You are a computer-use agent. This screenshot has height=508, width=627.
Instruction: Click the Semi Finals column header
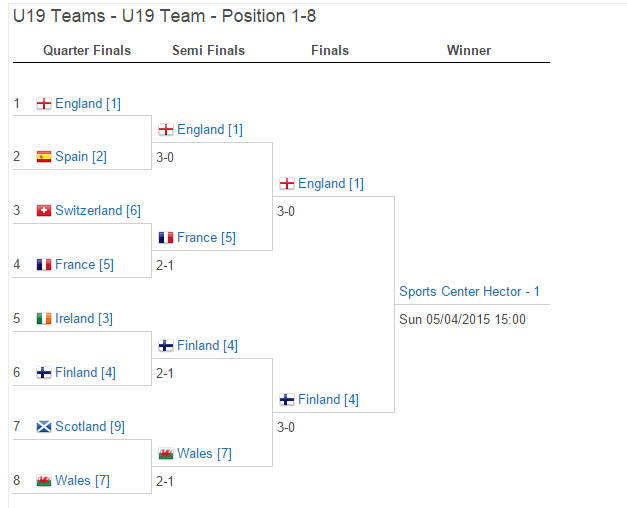tap(208, 50)
